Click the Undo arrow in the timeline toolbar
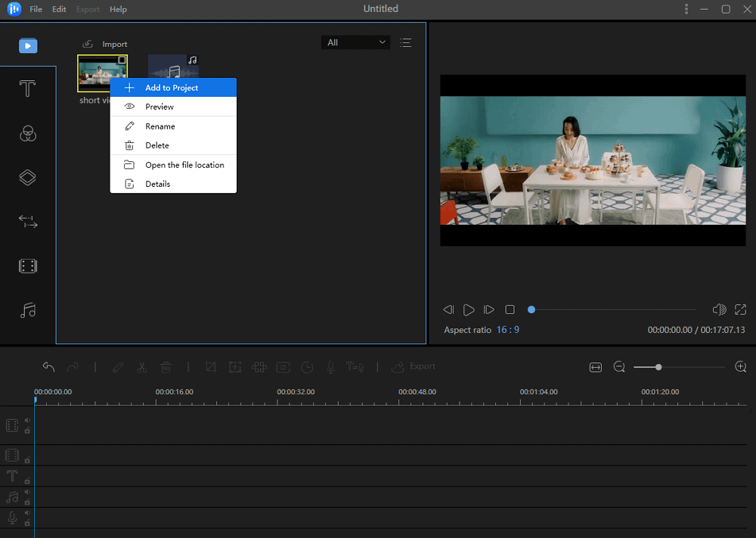 tap(49, 367)
